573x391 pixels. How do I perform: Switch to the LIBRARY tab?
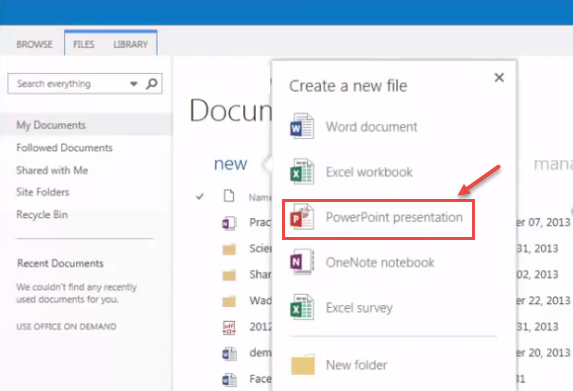[130, 45]
